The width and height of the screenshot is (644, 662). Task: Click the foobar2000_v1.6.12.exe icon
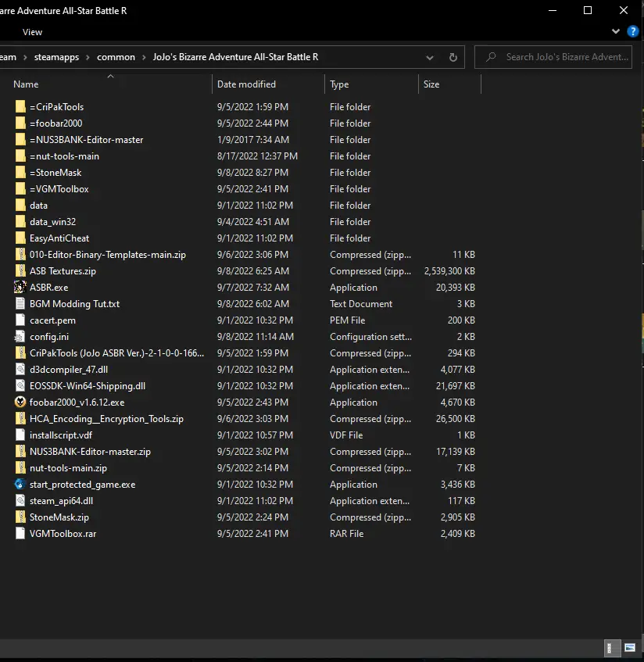click(20, 402)
